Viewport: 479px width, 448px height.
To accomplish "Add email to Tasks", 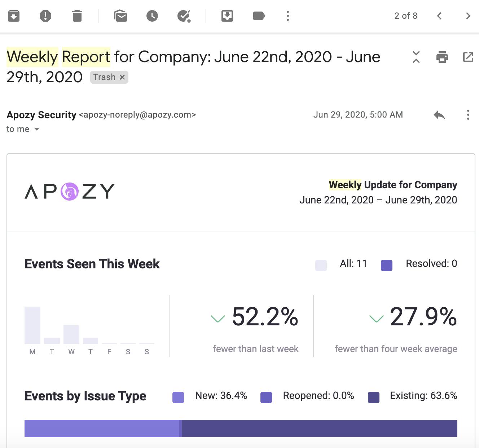I will [x=184, y=16].
